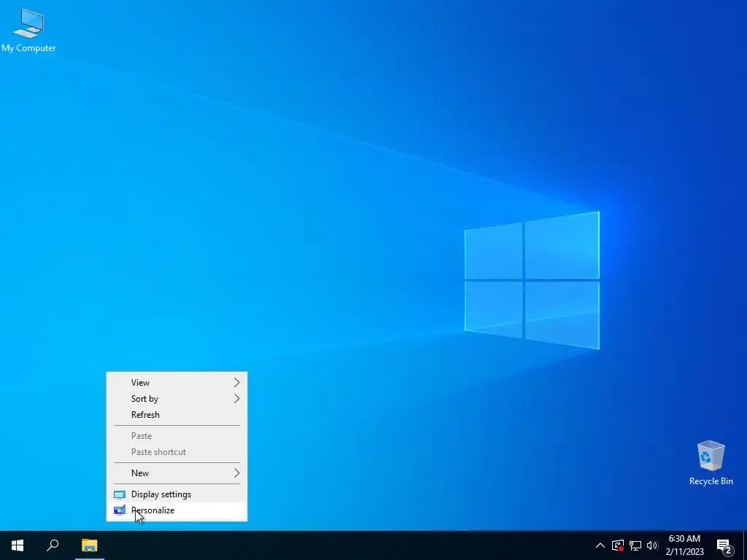747x560 pixels.
Task: Open Display settings from the context menu
Action: pos(177,494)
